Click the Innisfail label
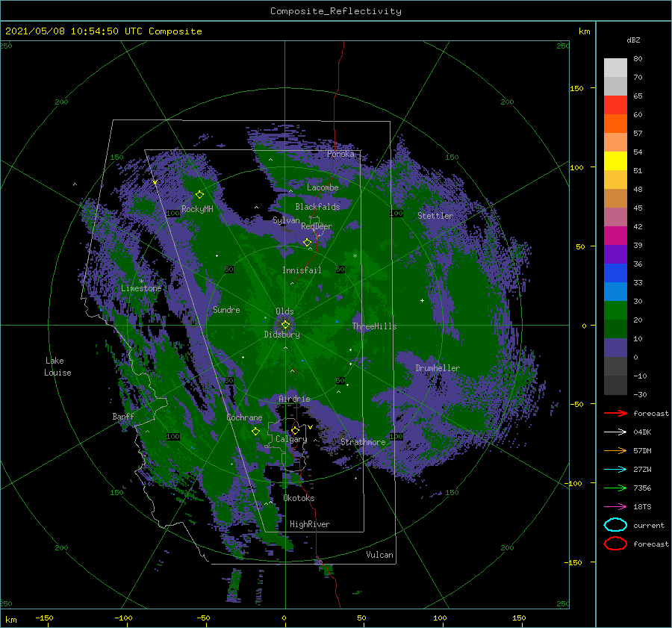 (302, 270)
